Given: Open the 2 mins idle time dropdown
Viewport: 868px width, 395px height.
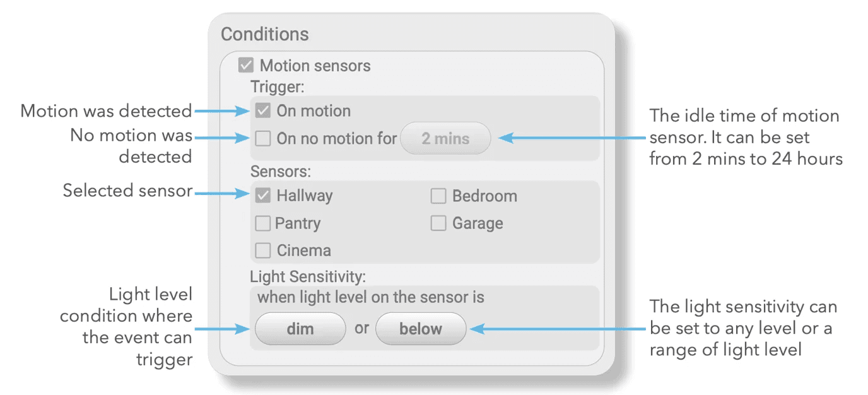Looking at the screenshot, I should point(445,138).
